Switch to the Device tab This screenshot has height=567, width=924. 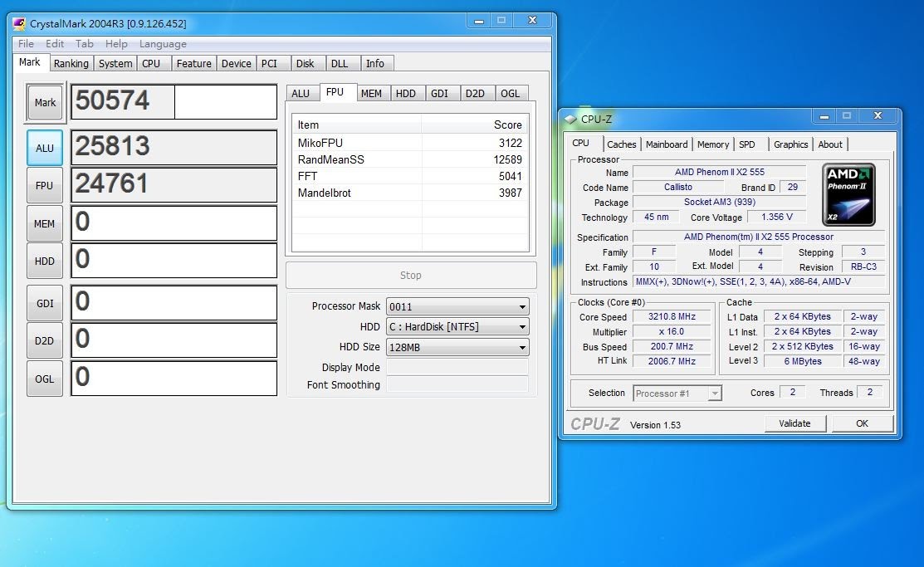(237, 64)
